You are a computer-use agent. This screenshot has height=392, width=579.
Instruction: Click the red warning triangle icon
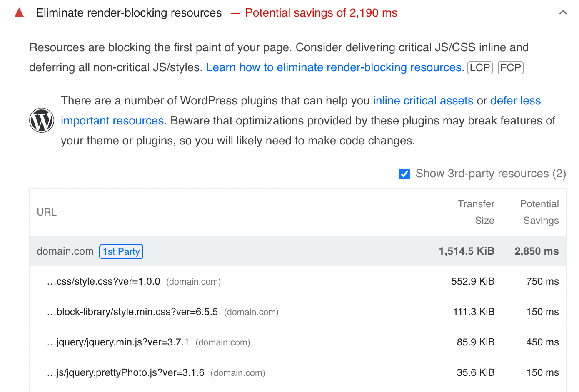point(19,13)
